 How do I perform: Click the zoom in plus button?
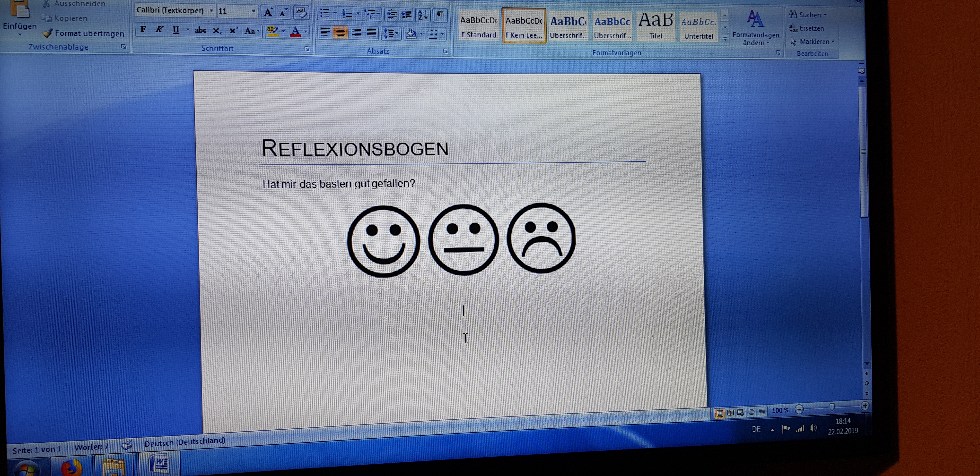(865, 406)
